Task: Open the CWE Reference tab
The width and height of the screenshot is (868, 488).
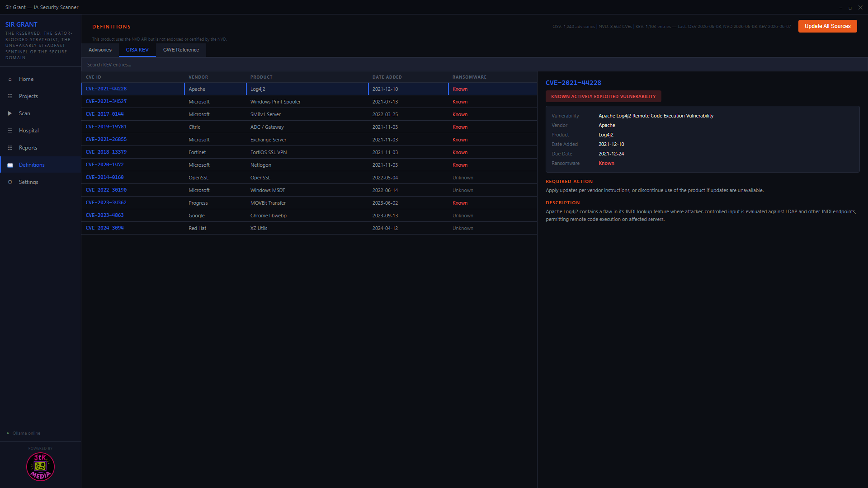Action: click(181, 50)
